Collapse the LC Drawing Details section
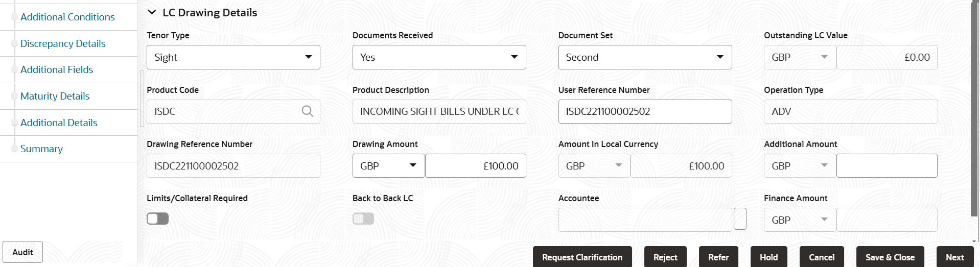 [152, 13]
